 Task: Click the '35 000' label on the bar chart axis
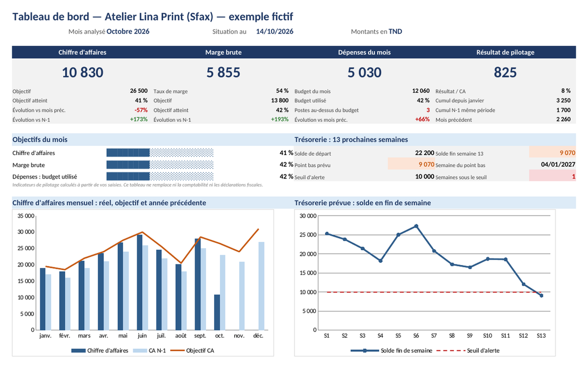[25, 216]
